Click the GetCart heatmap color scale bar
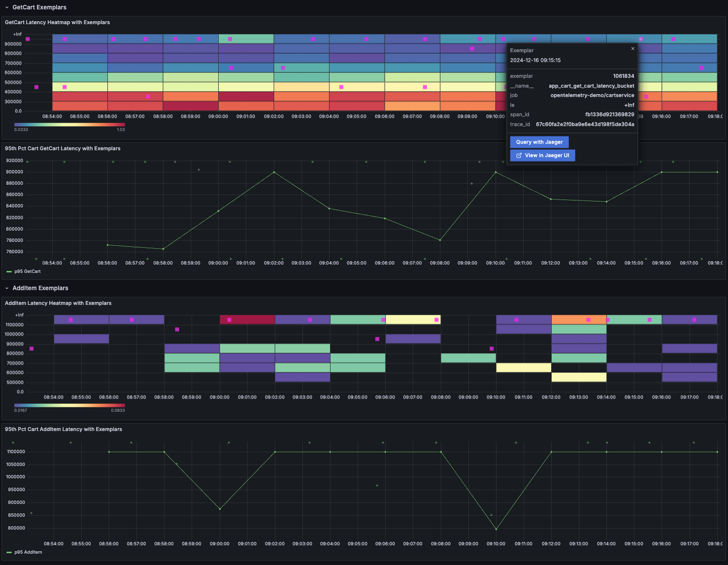 coord(69,125)
